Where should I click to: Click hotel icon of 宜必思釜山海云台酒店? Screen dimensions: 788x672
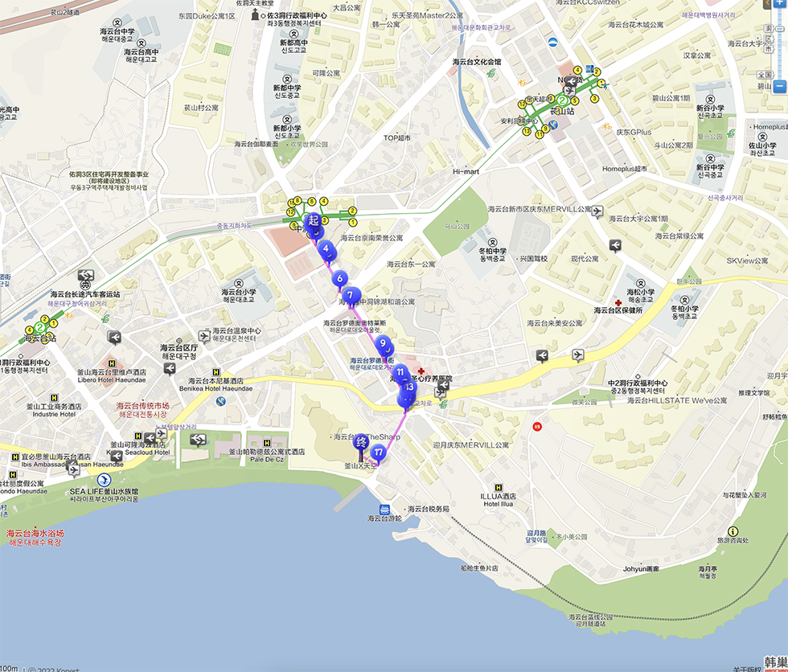[15, 457]
